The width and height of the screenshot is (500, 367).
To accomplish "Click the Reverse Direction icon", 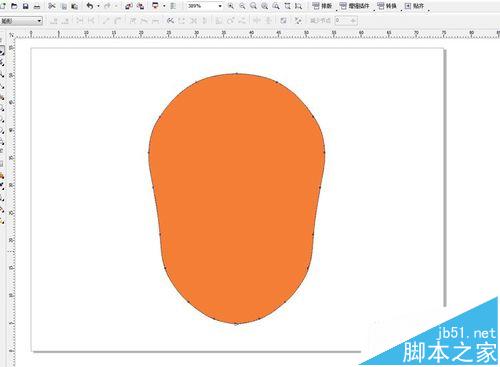I will coord(170,21).
